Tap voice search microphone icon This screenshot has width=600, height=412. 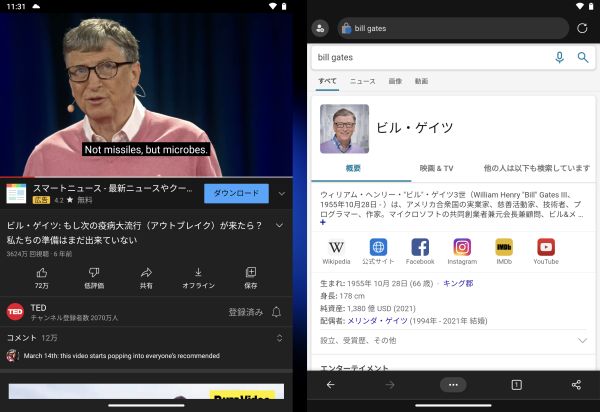click(559, 58)
